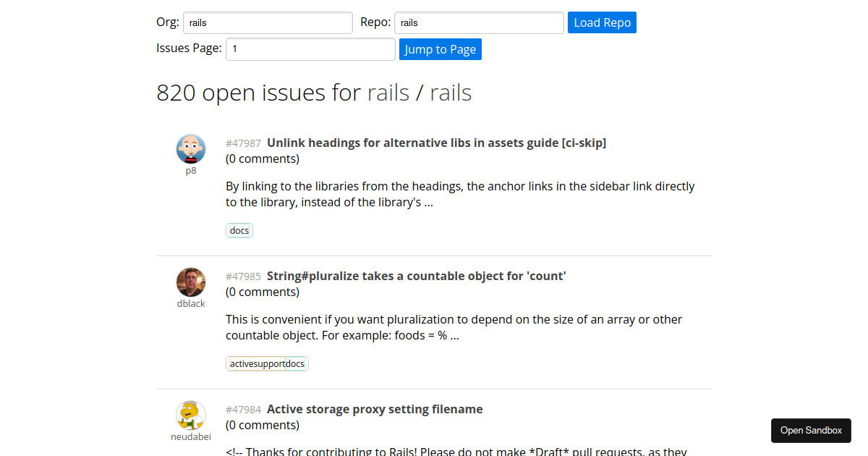This screenshot has width=868, height=456.
Task: Click dblack's profile picture
Action: click(190, 281)
